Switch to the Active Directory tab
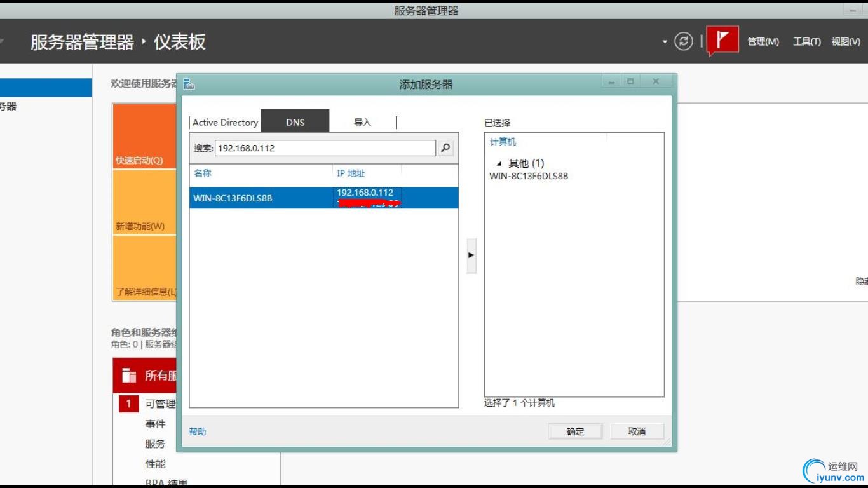The width and height of the screenshot is (868, 488). coord(225,122)
